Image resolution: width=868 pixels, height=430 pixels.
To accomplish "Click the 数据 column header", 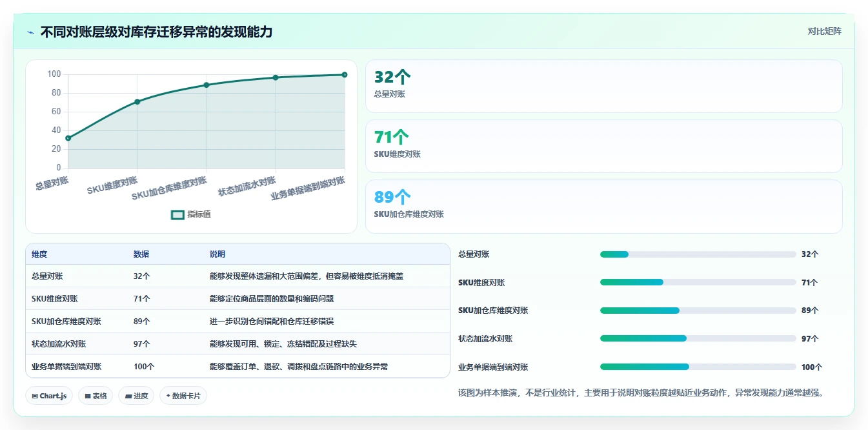I will [x=141, y=254].
